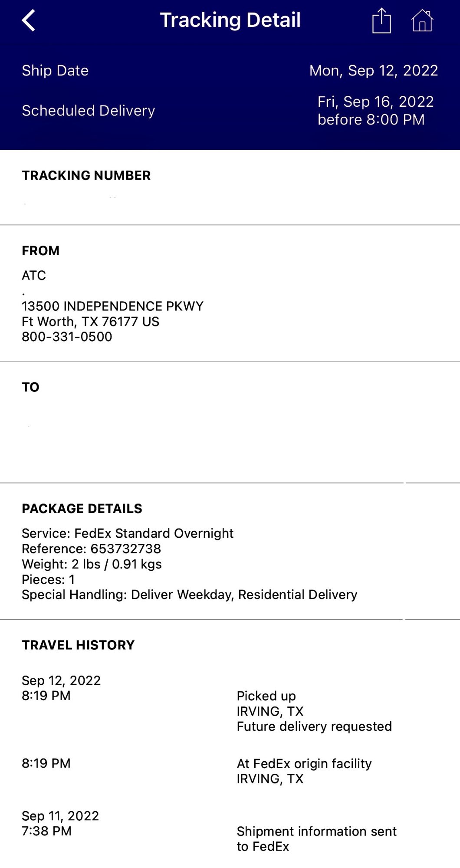The width and height of the screenshot is (460, 868).
Task: Tap the 13500 Independence Pkwy address
Action: [112, 306]
